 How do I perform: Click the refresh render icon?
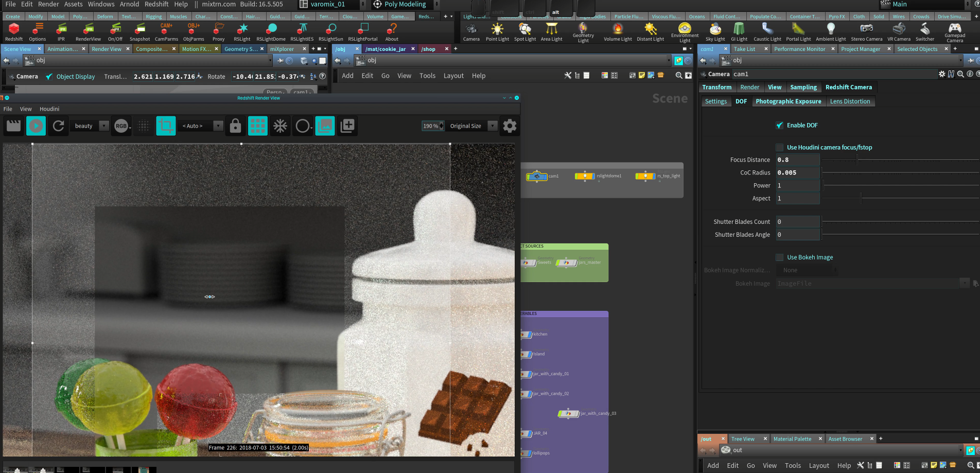59,126
